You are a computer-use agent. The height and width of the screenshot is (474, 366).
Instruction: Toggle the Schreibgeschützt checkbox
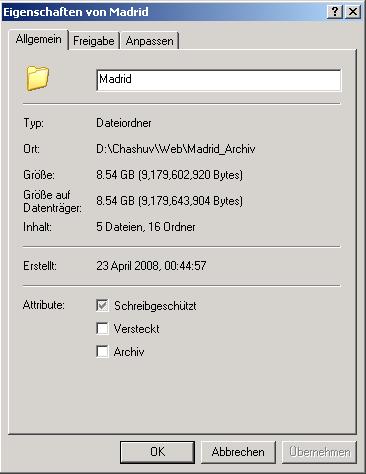click(x=102, y=305)
